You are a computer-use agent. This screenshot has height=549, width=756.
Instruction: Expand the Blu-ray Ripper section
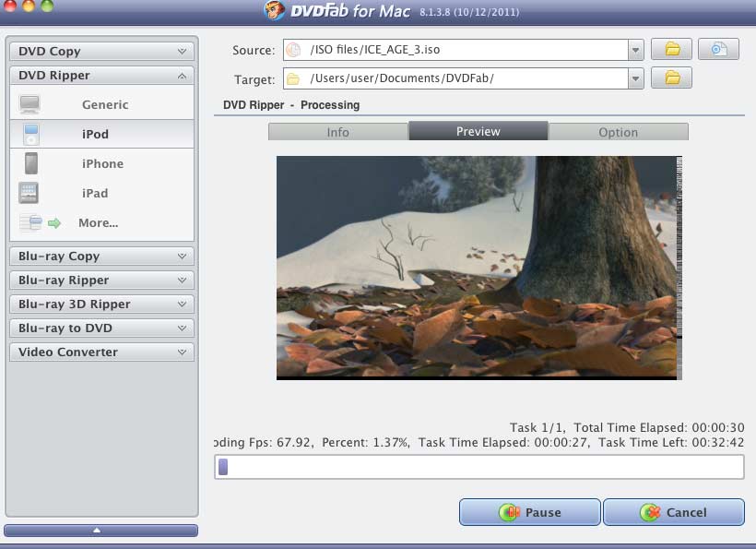point(101,280)
